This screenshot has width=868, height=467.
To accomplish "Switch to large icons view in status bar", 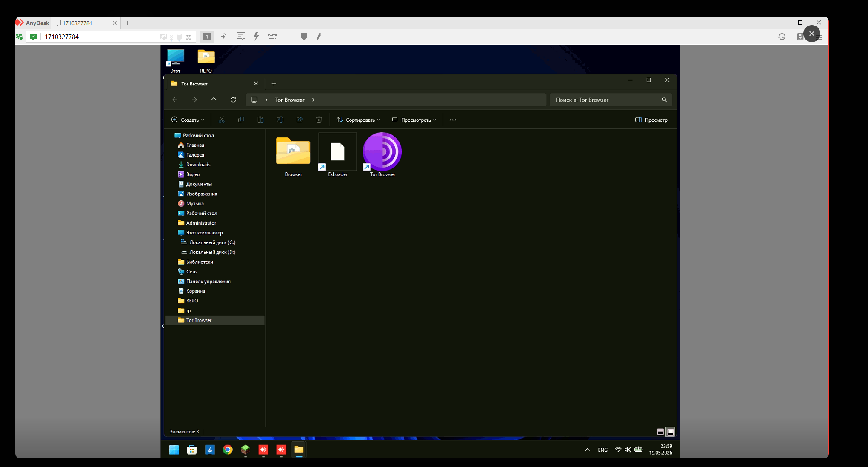I will (670, 432).
